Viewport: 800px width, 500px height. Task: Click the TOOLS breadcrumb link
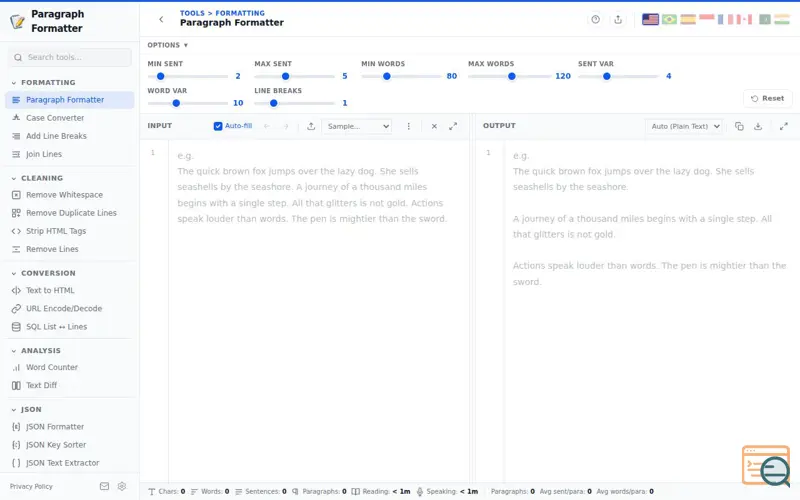point(192,13)
